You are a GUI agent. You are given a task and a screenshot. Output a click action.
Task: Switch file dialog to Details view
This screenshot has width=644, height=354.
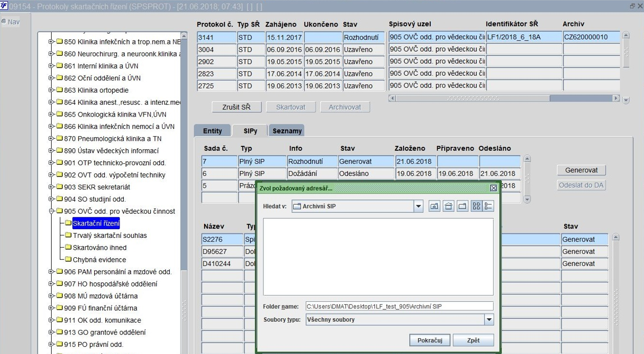coord(488,206)
